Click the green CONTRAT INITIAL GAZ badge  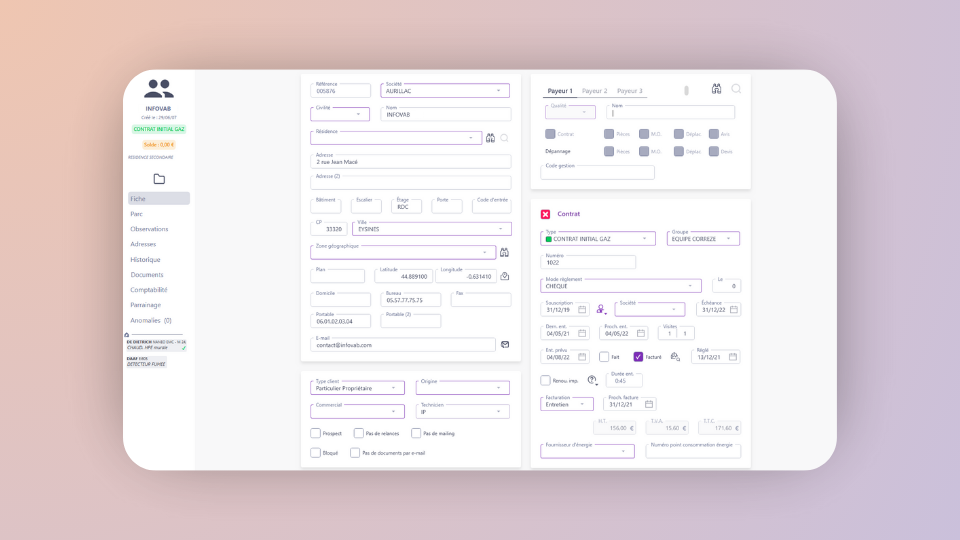coord(159,129)
